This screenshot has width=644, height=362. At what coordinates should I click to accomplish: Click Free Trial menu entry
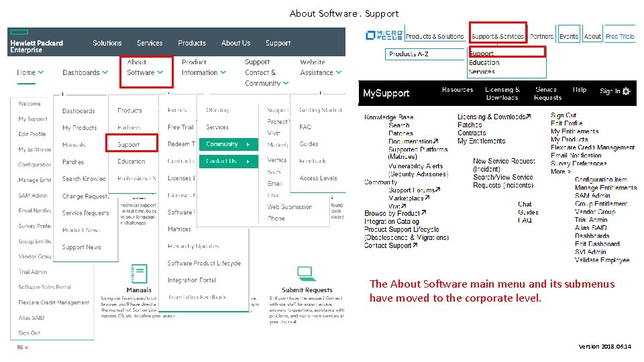[x=180, y=127]
